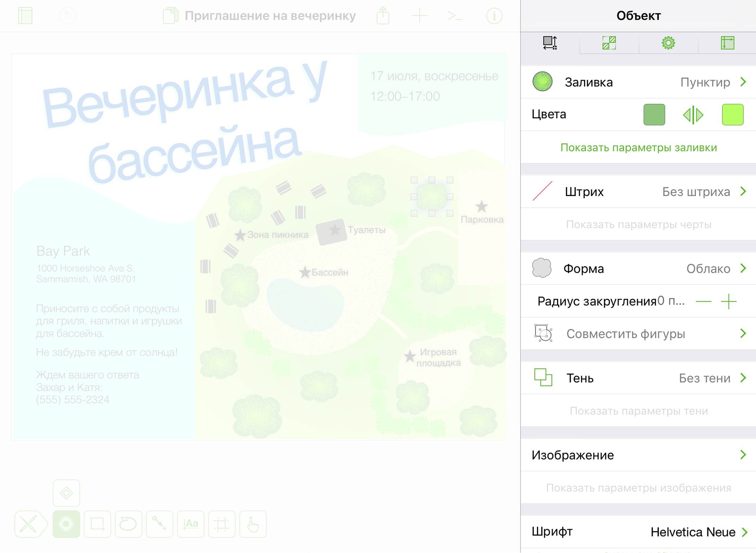
Task: Click Показать параметры тени link
Action: point(638,411)
